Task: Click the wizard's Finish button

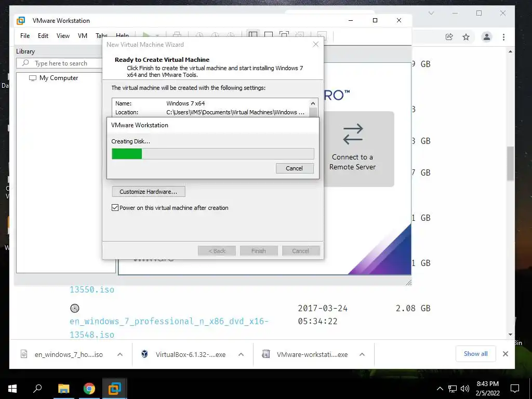Action: click(259, 251)
